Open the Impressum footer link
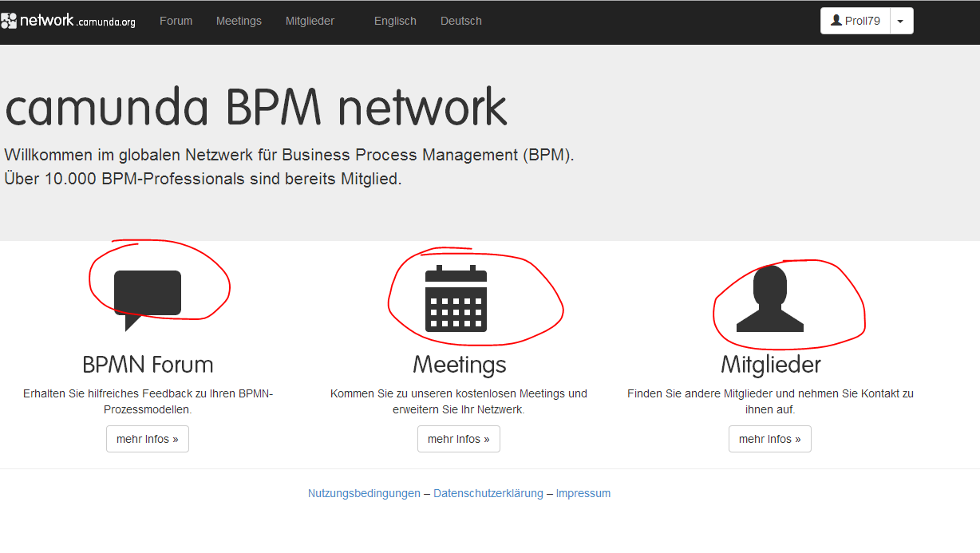 pos(583,494)
